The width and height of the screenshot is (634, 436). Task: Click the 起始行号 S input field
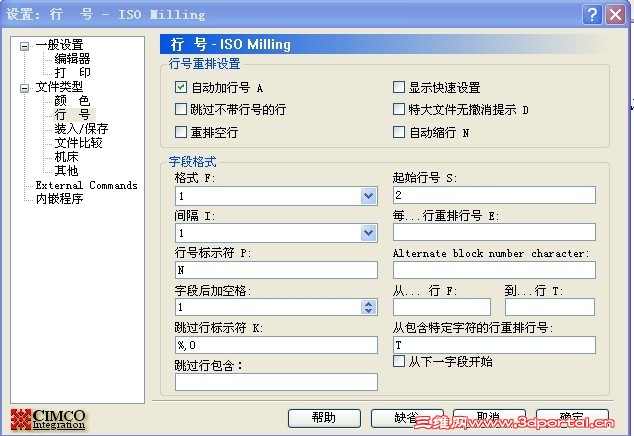[494, 195]
